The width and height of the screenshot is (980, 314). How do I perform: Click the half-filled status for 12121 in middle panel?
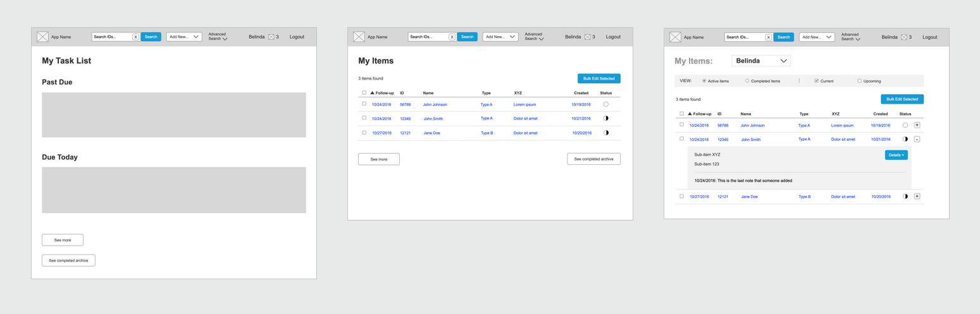pyautogui.click(x=605, y=133)
